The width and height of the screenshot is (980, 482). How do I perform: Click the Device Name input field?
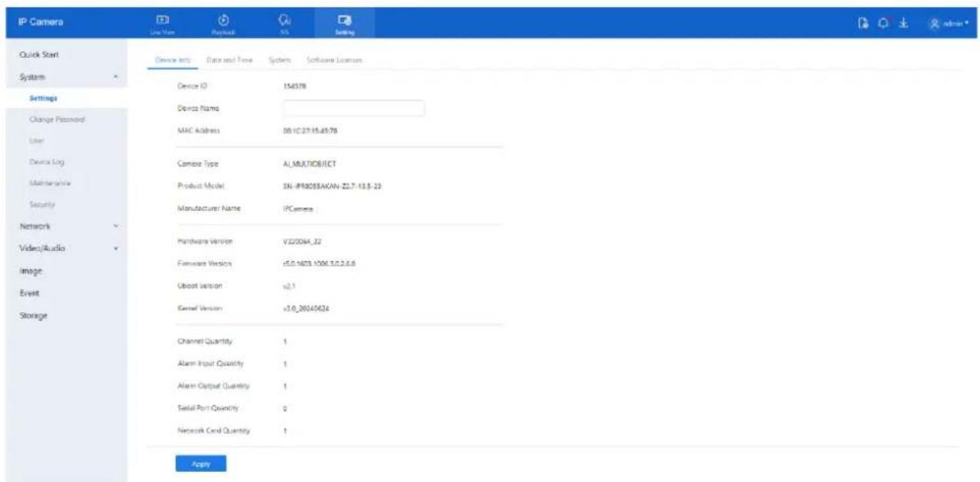pyautogui.click(x=353, y=109)
